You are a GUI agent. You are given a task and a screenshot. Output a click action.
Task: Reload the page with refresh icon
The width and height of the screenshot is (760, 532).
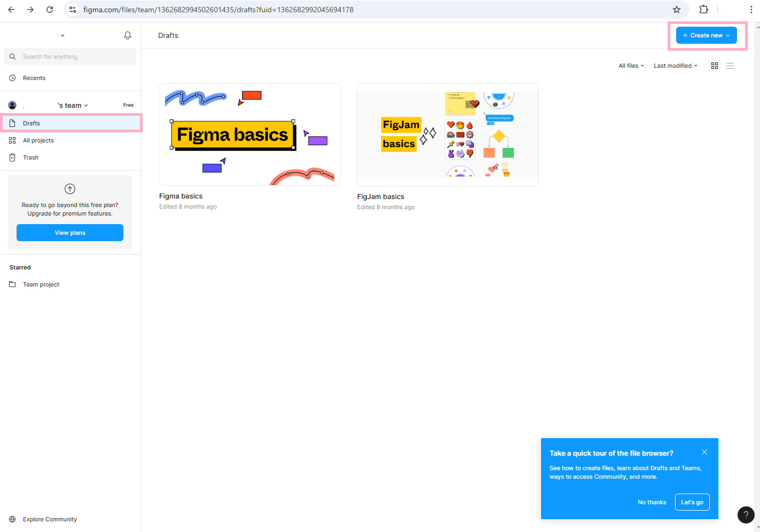click(50, 10)
